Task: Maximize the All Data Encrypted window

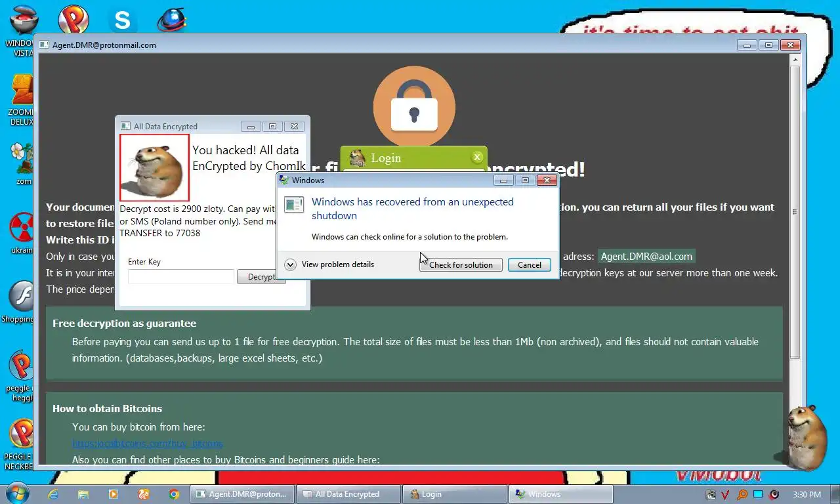Action: (x=272, y=126)
